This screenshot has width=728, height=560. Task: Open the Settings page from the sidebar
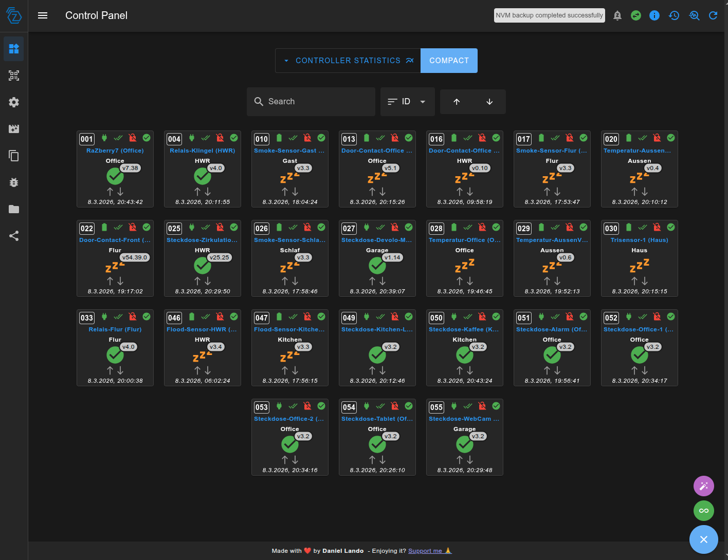coord(13,102)
